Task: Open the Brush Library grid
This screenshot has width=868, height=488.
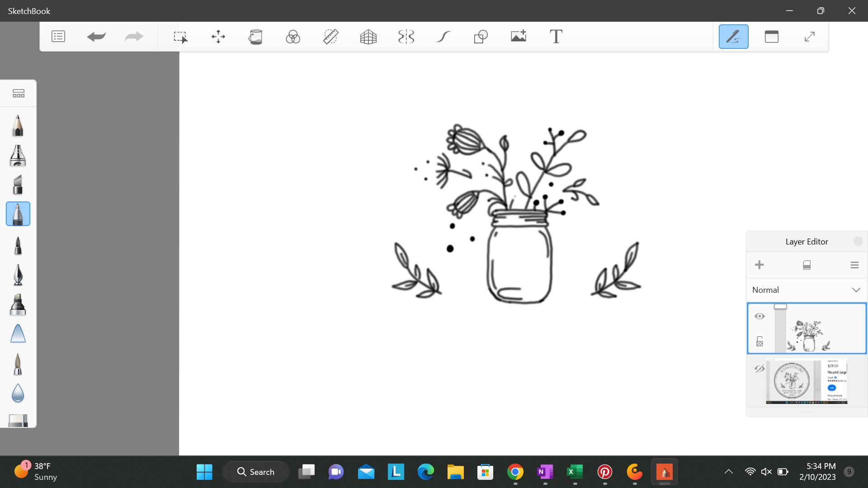Action: pos(19,94)
